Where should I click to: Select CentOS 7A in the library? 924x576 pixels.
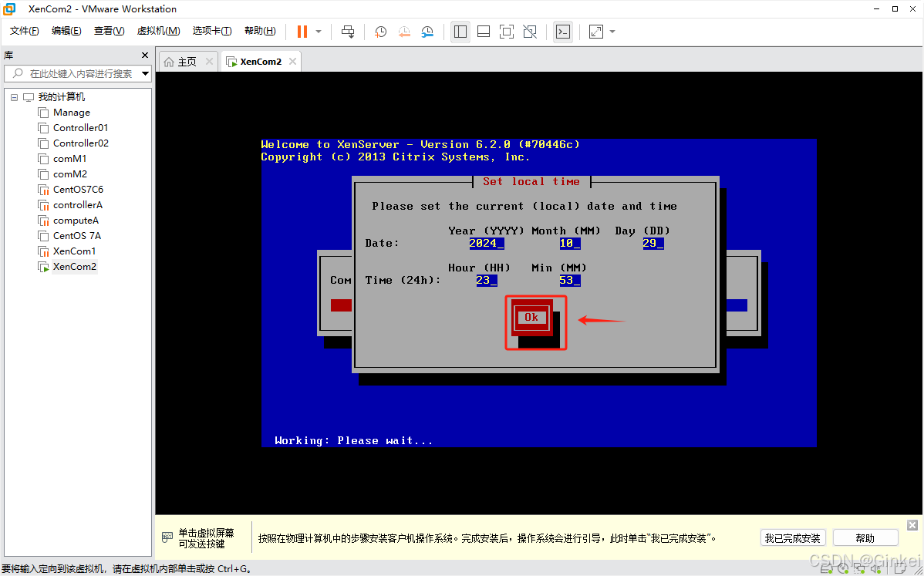click(77, 236)
